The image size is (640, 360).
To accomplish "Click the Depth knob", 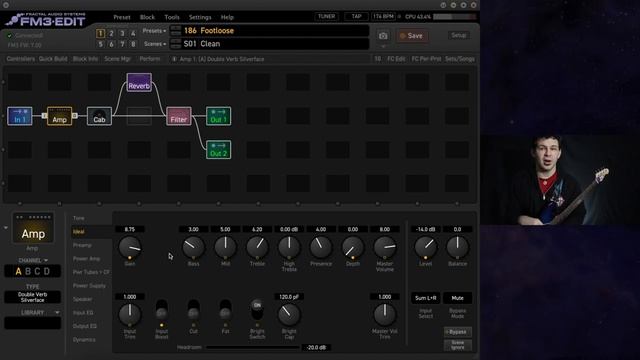I will click(353, 247).
